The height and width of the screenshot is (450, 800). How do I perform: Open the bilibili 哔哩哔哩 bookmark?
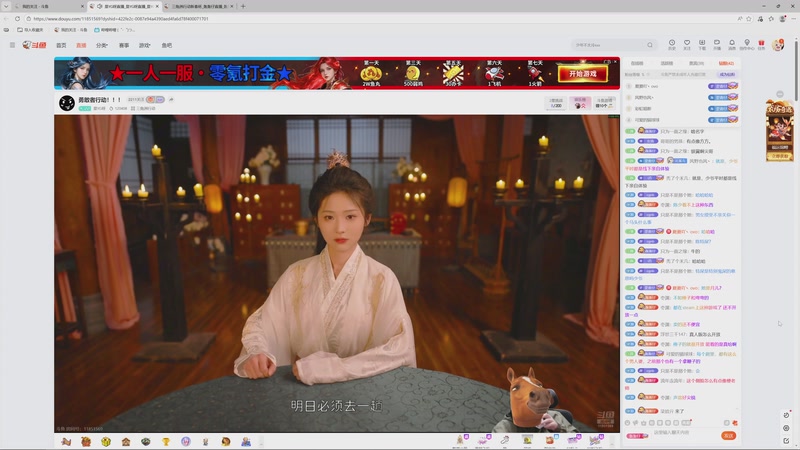tap(114, 30)
